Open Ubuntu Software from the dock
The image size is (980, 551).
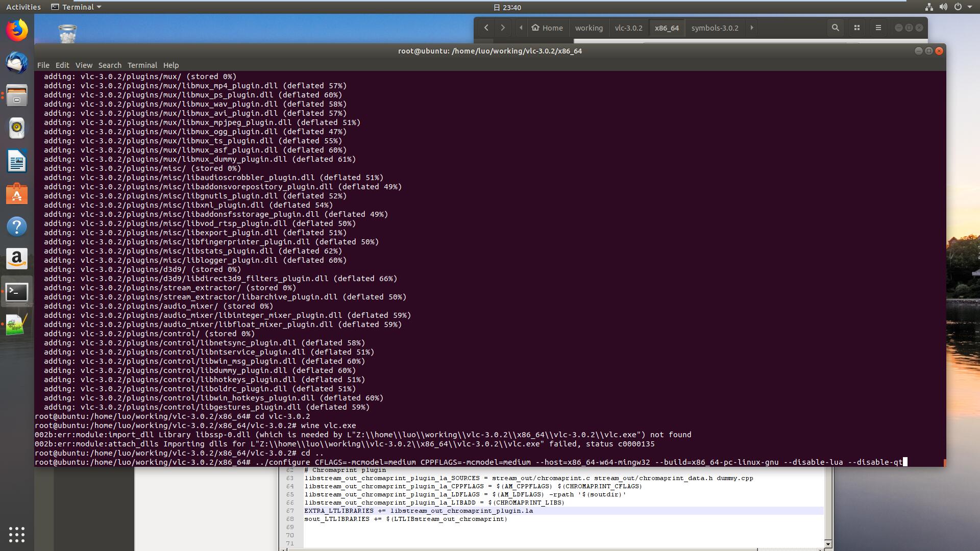click(x=17, y=194)
